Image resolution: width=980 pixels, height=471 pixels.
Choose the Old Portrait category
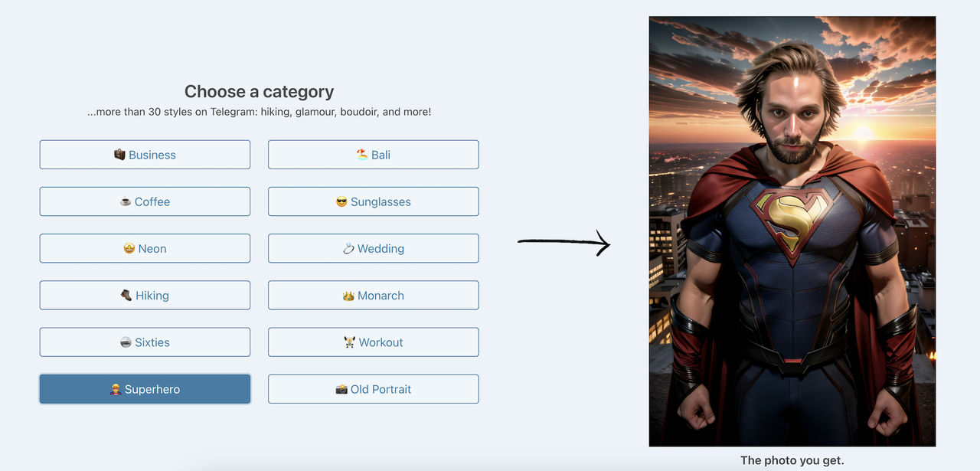pyautogui.click(x=374, y=389)
